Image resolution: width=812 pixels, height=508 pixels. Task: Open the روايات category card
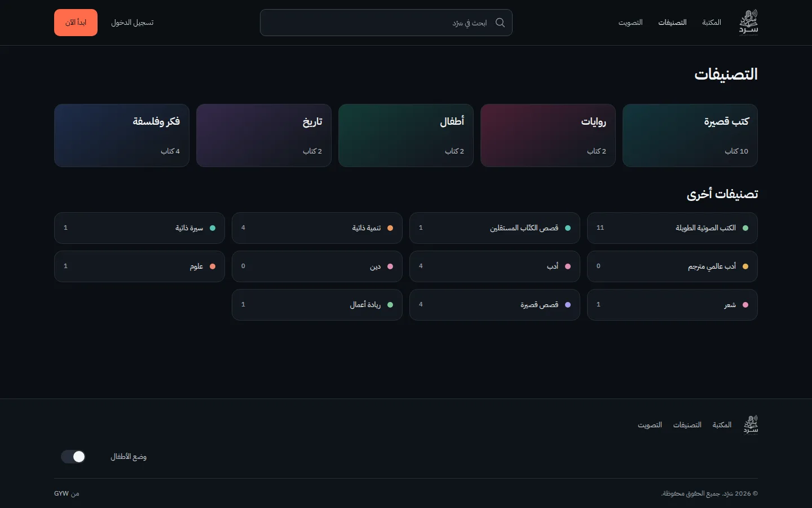coord(548,135)
